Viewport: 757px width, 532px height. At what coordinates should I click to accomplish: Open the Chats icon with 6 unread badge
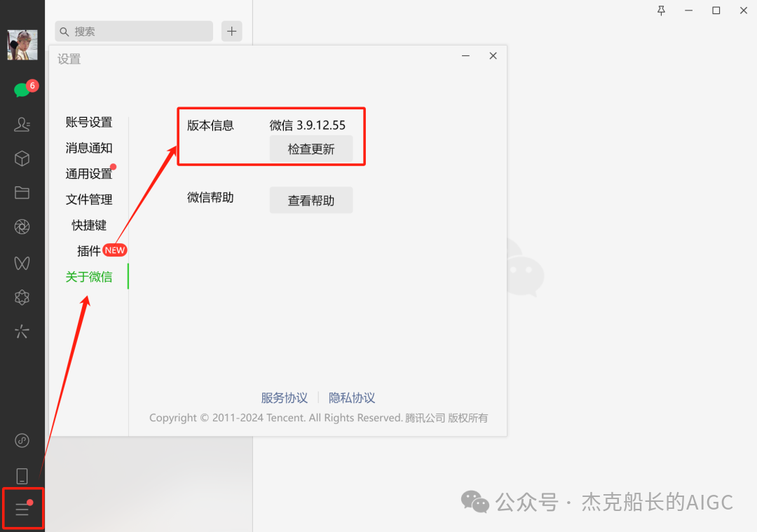(22, 89)
